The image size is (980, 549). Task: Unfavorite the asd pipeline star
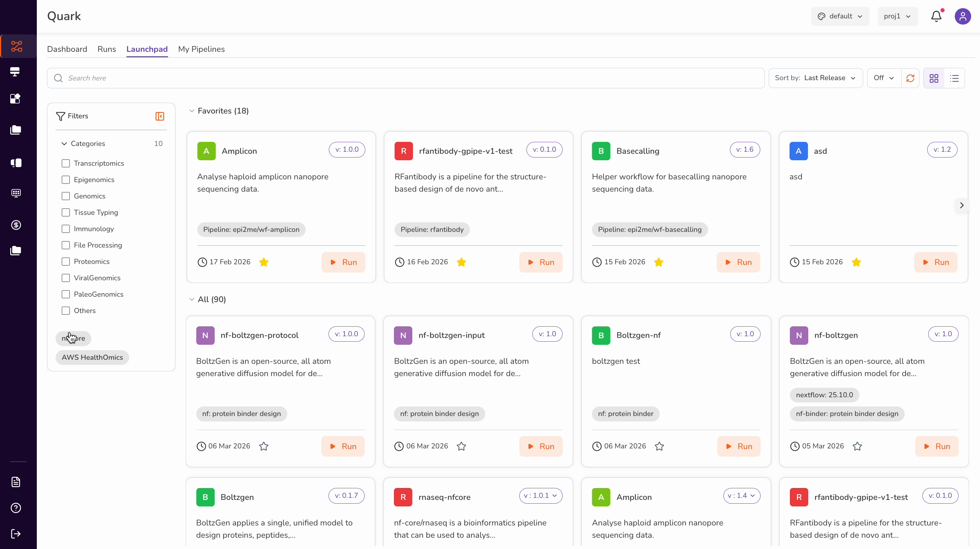coord(856,262)
